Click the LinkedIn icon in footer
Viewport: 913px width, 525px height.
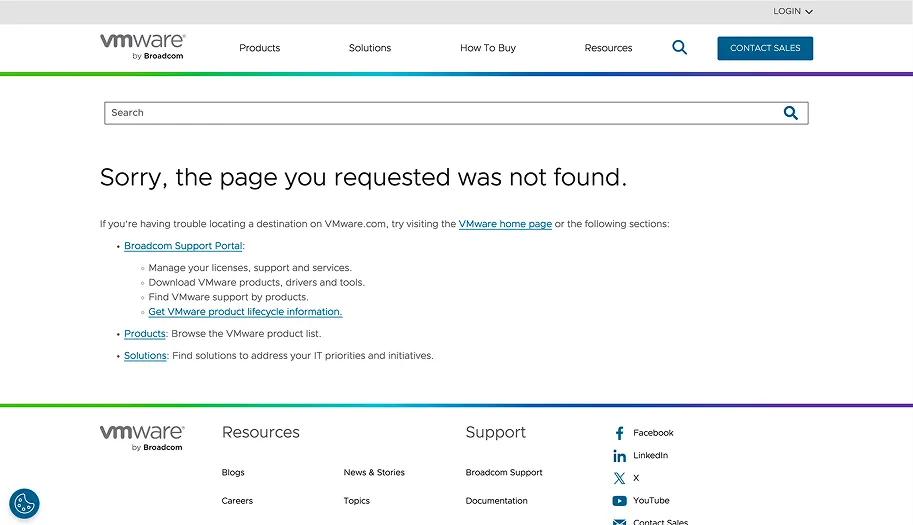[620, 456]
